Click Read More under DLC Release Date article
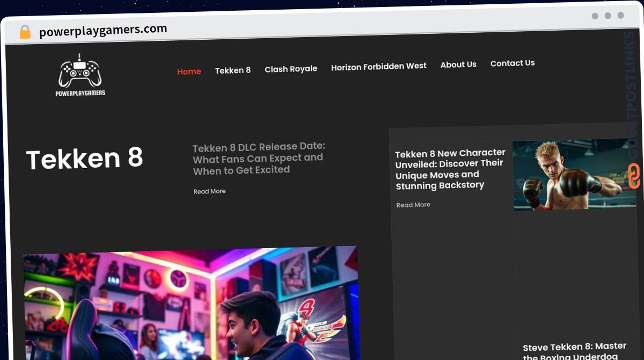The image size is (644, 360). click(209, 191)
